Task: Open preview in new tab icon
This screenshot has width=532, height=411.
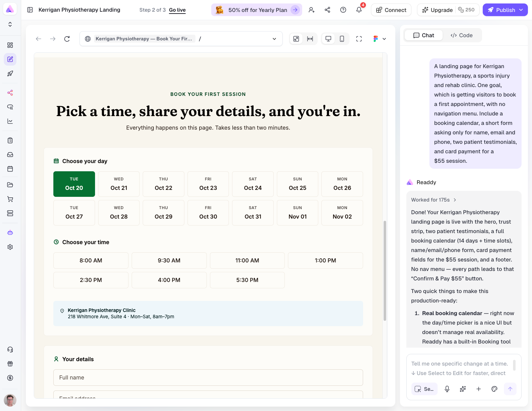Action: pyautogui.click(x=296, y=39)
